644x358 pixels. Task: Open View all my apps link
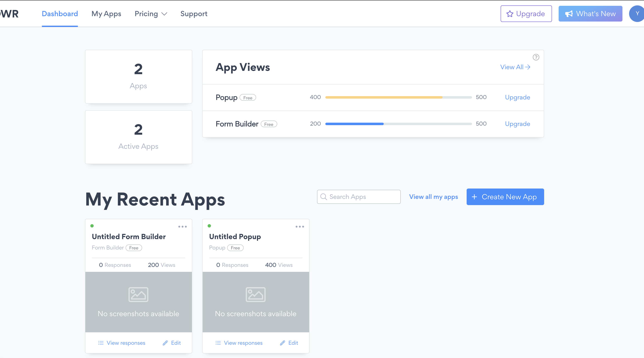433,197
